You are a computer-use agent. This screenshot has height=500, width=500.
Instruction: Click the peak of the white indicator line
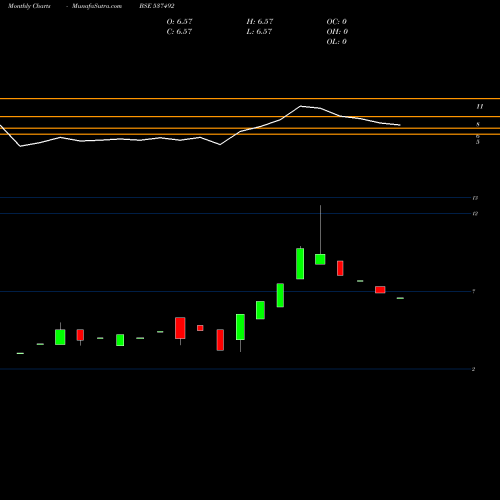[x=300, y=106]
